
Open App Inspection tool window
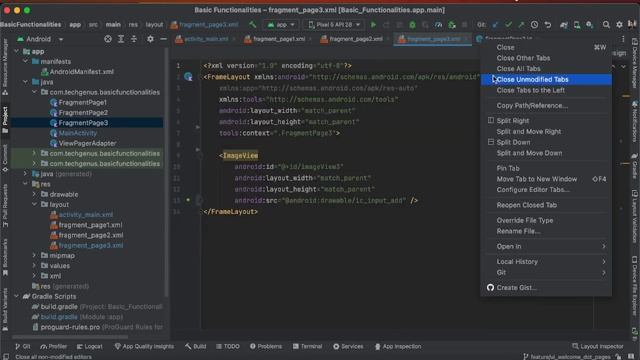[398, 346]
